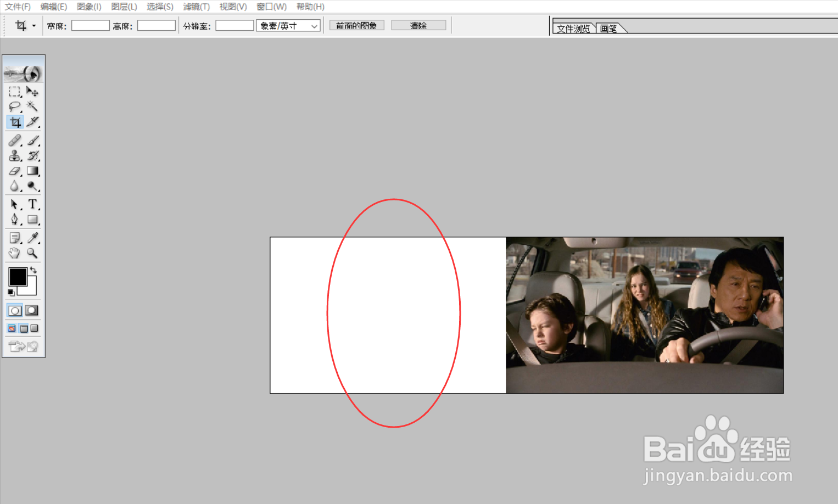
Task: Select the Brush tool
Action: (x=32, y=141)
